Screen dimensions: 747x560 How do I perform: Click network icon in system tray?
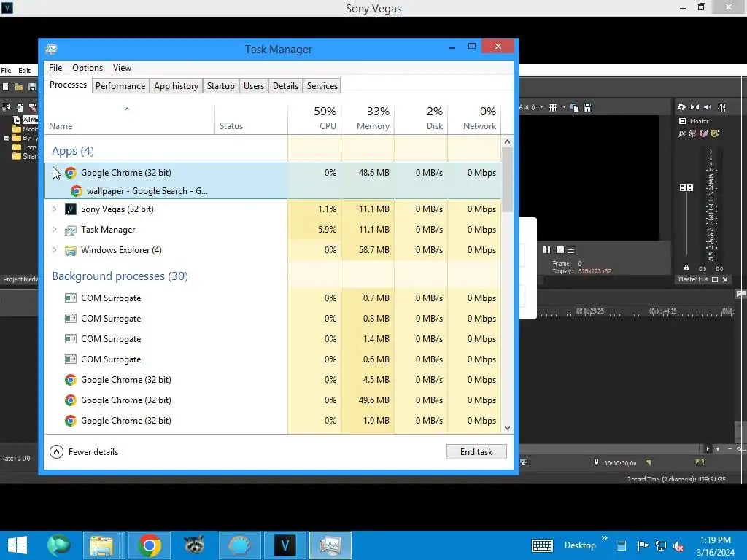(x=661, y=545)
